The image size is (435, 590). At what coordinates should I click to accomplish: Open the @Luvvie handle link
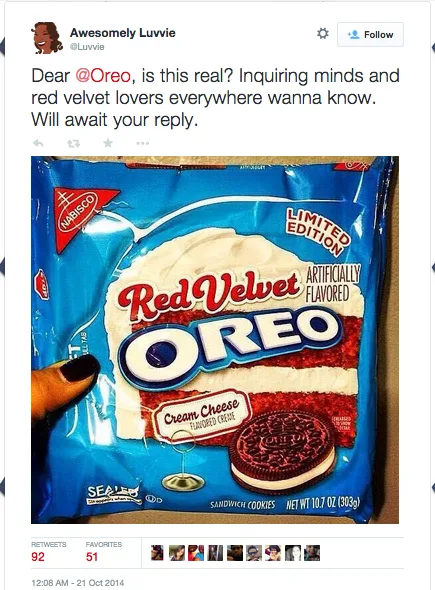click(x=87, y=47)
